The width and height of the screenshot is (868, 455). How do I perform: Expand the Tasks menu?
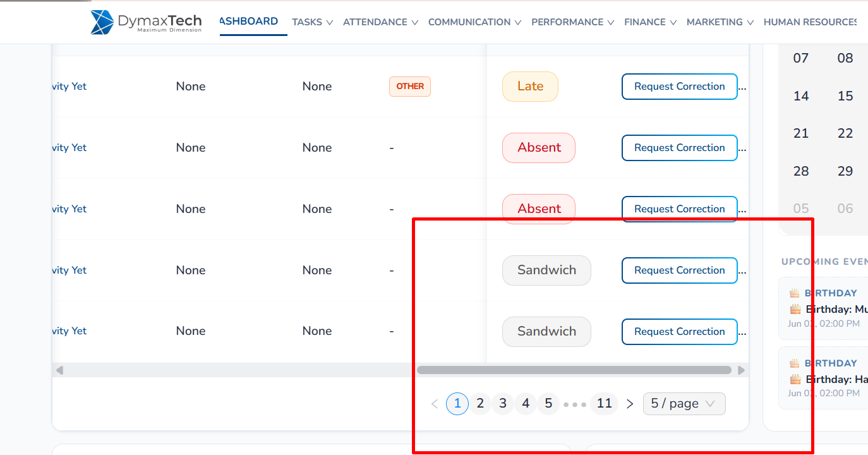[x=311, y=22]
